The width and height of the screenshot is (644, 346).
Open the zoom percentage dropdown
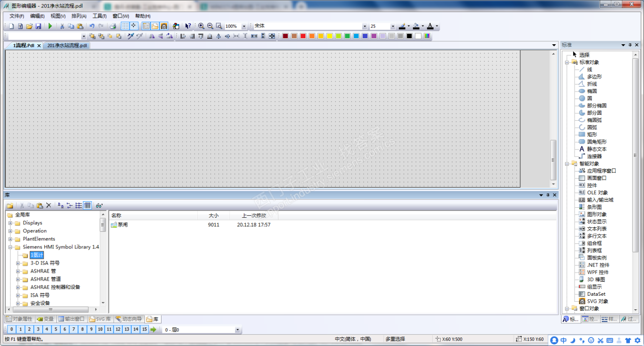[244, 26]
